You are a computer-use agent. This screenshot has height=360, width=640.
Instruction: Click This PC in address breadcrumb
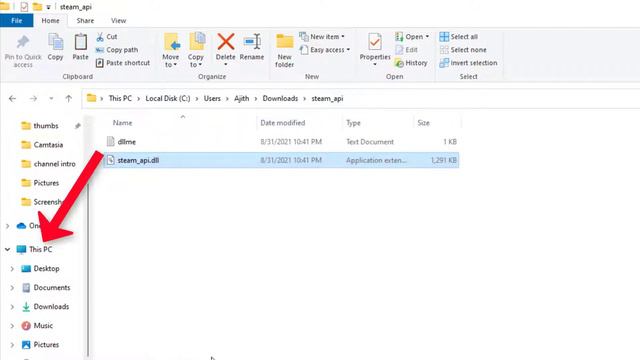pos(120,98)
